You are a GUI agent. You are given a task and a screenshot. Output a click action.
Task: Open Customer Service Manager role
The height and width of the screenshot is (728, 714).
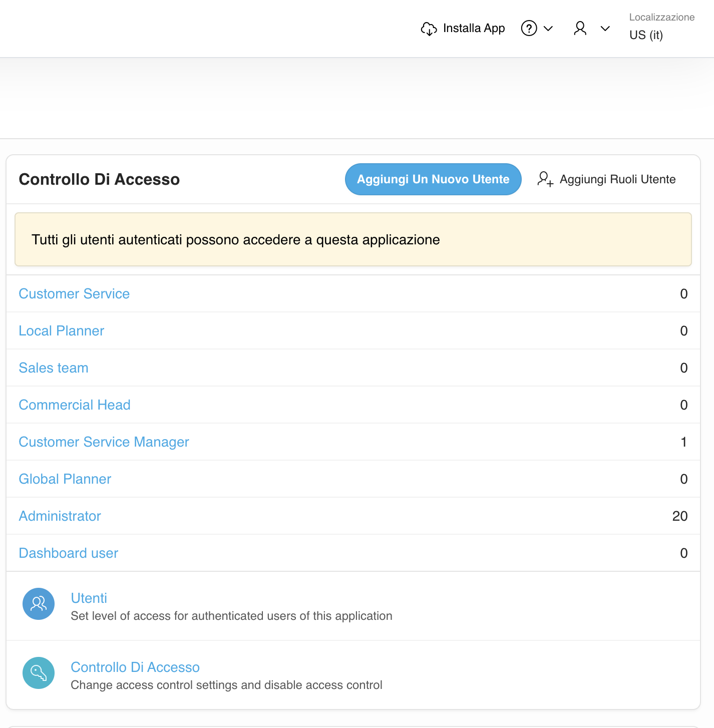pyautogui.click(x=104, y=442)
